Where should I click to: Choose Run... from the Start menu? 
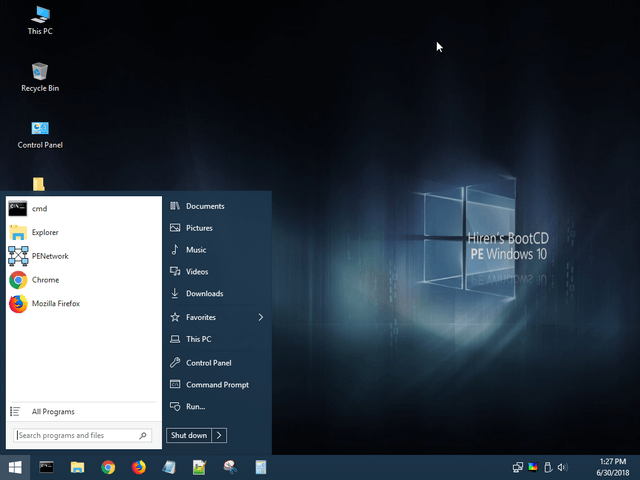click(195, 407)
